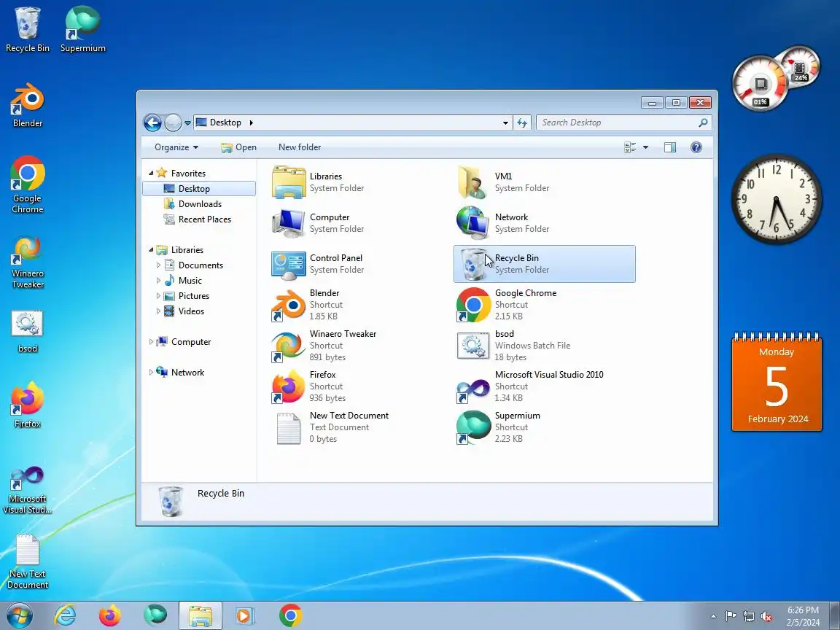Collapse the Libraries tree group
This screenshot has height=630, width=840.
[x=151, y=249]
